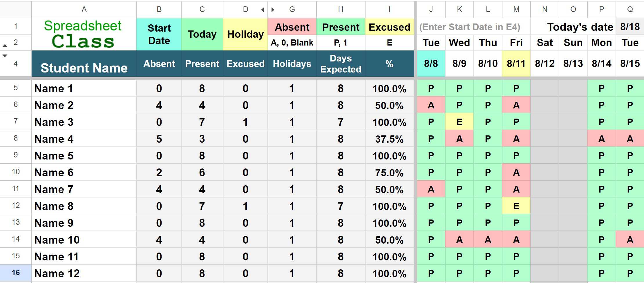Select the turquoise Start Date legend cell
Image resolution: width=644 pixels, height=283 pixels.
coord(159,34)
